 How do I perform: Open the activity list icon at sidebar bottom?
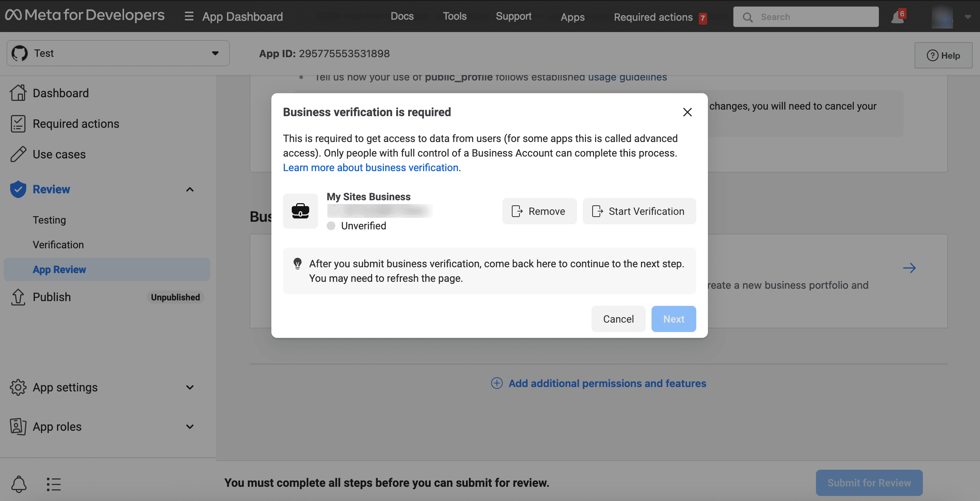pos(53,484)
